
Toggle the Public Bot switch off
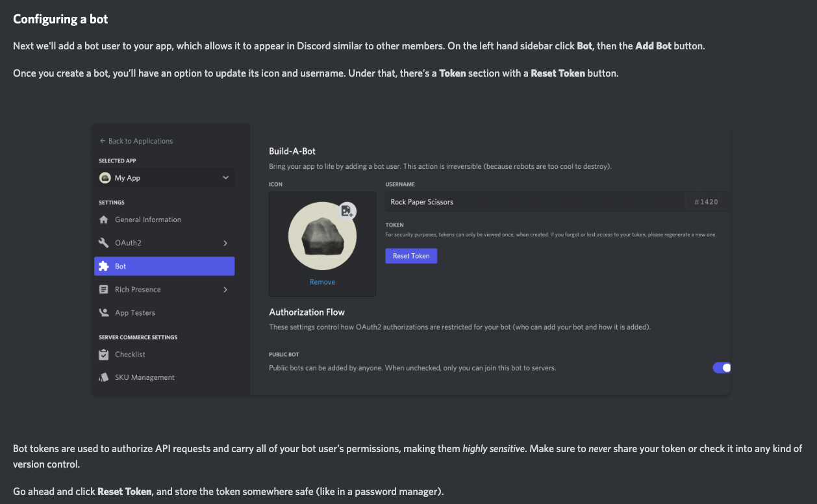click(x=722, y=368)
